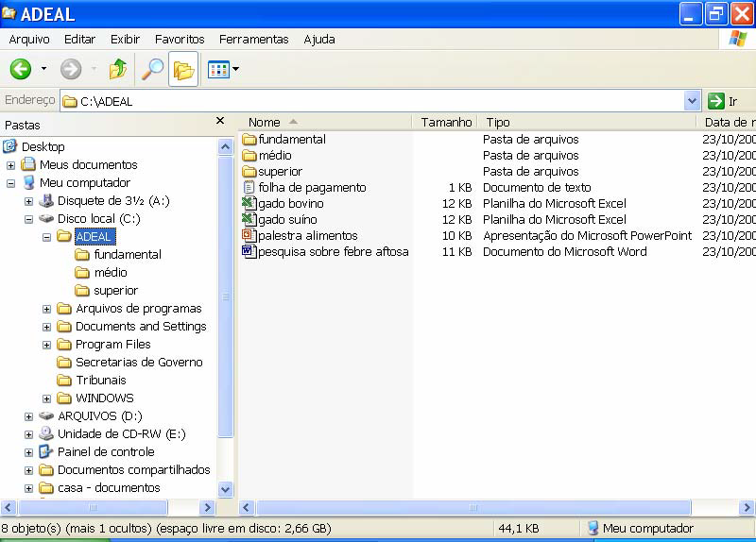Expand casa - documentos tree node
756x542 pixels.
click(x=29, y=488)
